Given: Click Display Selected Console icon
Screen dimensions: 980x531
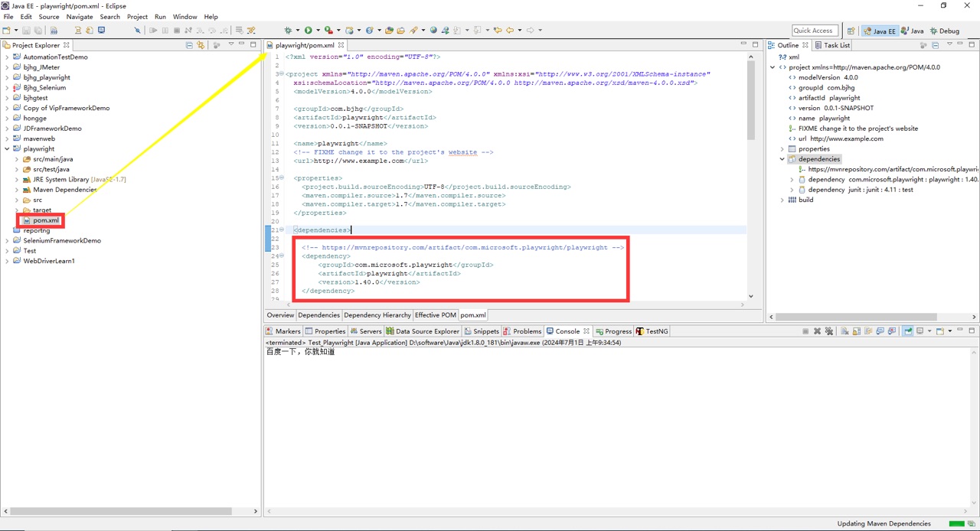Looking at the screenshot, I should [x=920, y=331].
